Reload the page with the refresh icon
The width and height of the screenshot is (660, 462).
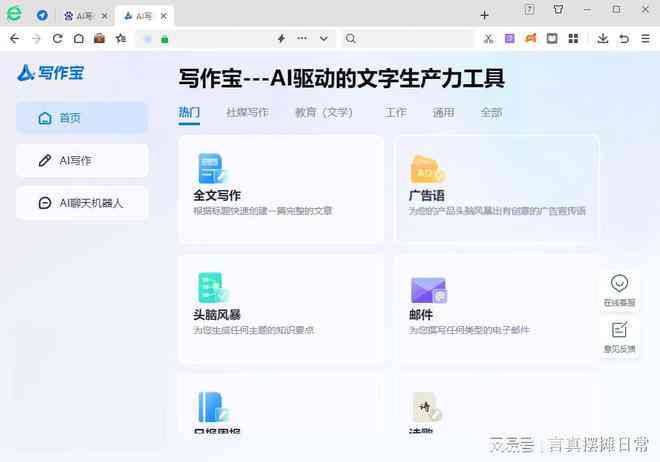(58, 39)
